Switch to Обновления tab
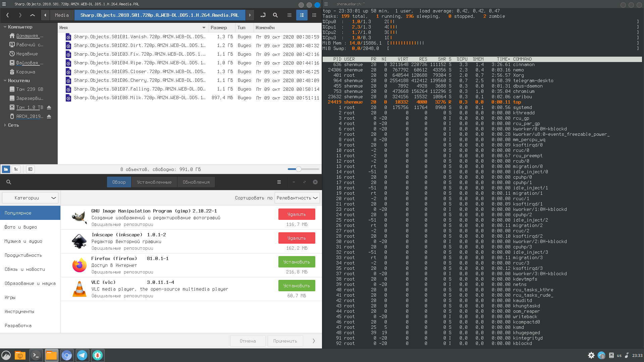The width and height of the screenshot is (644, 362). [x=196, y=182]
